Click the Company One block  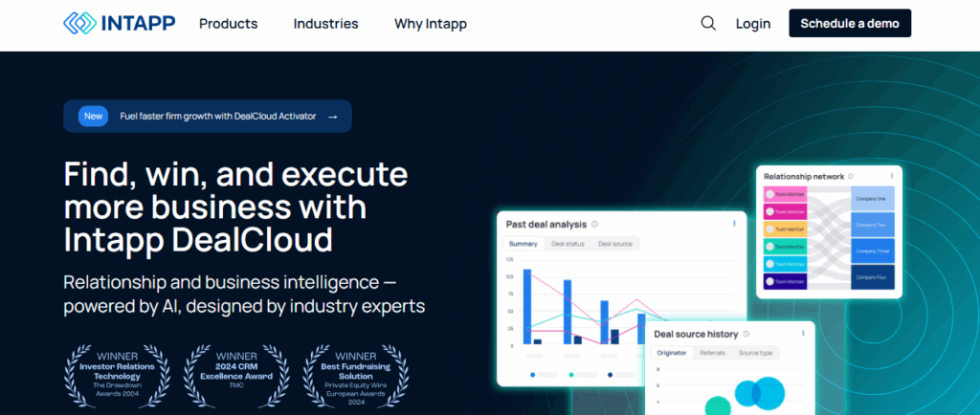[x=873, y=199]
